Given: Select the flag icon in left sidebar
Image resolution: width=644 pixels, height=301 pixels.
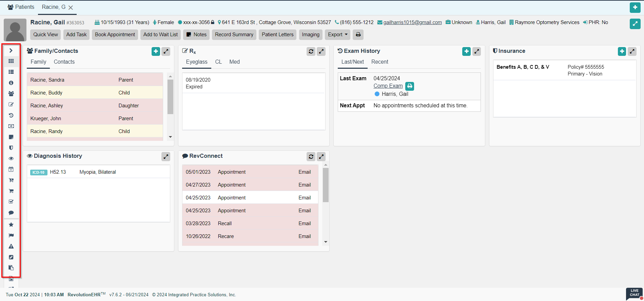Looking at the screenshot, I should pyautogui.click(x=11, y=235).
